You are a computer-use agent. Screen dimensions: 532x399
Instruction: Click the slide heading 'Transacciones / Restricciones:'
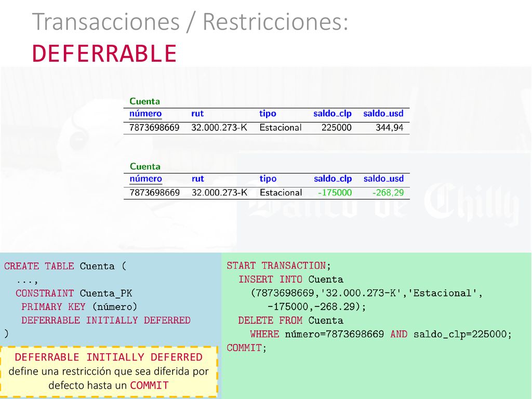190,22
